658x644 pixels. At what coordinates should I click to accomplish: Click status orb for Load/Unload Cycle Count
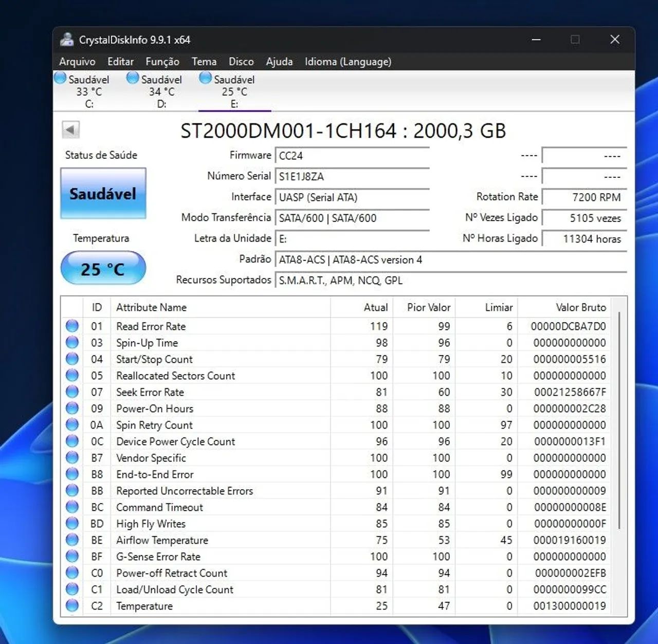pyautogui.click(x=72, y=589)
